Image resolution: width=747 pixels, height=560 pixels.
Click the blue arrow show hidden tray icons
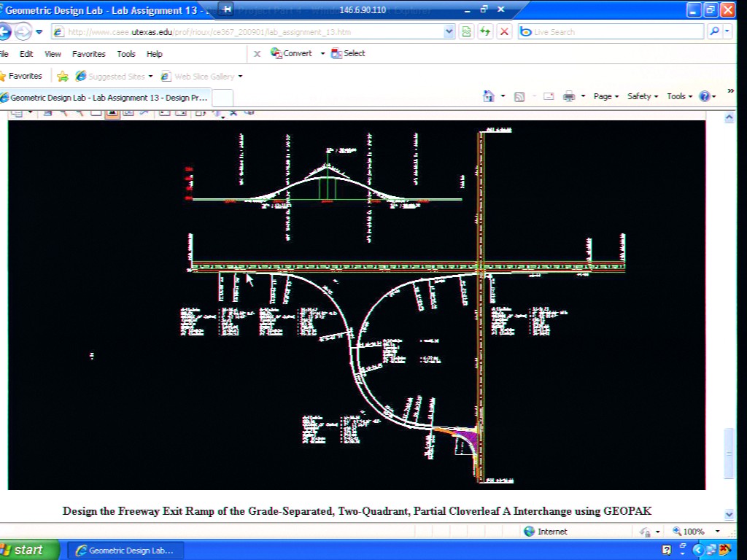tap(697, 550)
